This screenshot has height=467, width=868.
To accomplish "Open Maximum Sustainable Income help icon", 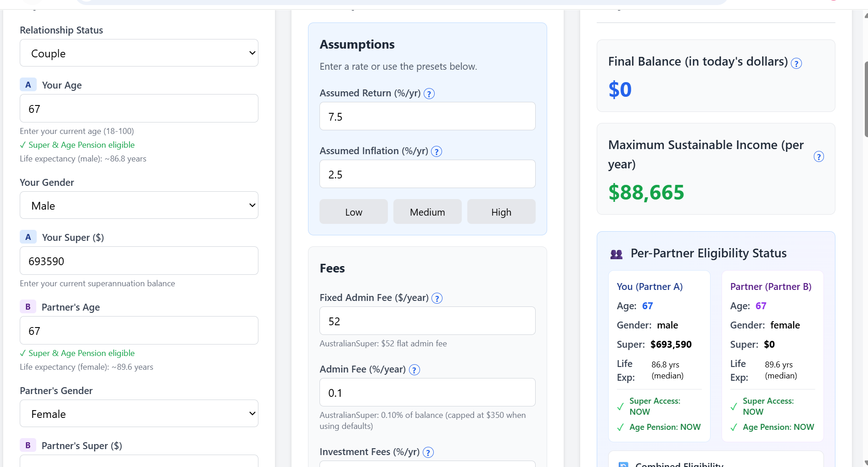I will coord(818,157).
